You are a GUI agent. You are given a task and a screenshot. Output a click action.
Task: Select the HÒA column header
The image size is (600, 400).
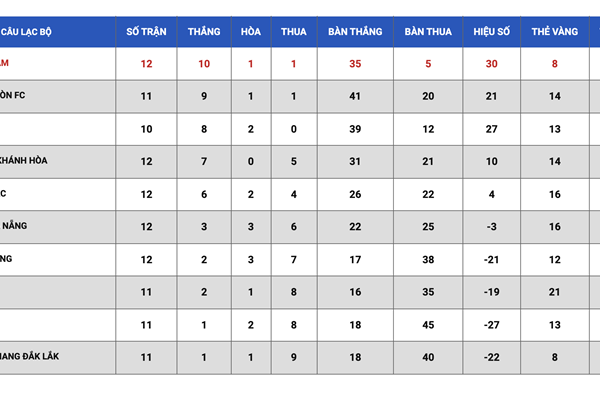coord(251,31)
